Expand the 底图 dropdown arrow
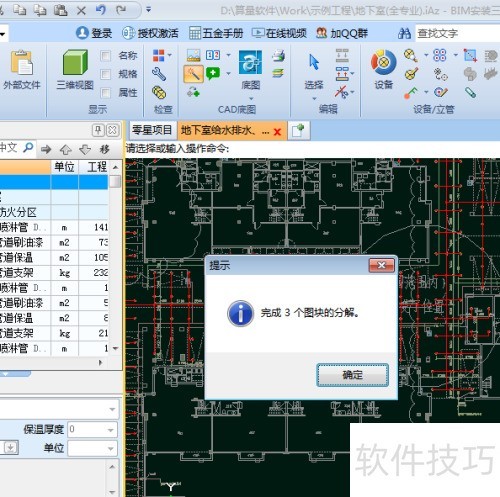This screenshot has height=497, width=500. click(x=251, y=98)
